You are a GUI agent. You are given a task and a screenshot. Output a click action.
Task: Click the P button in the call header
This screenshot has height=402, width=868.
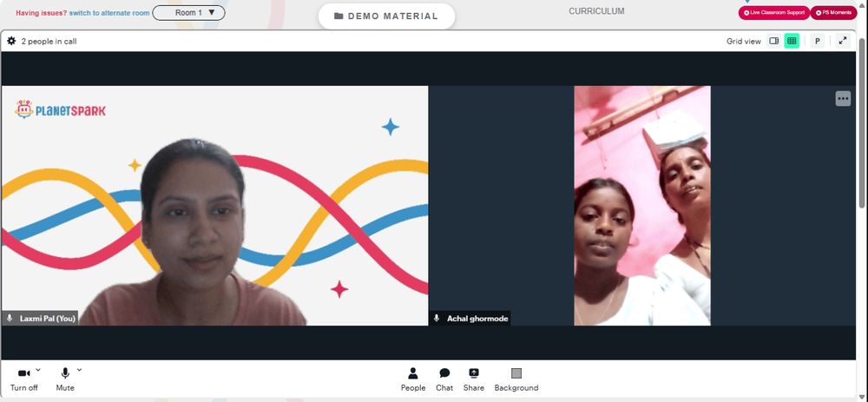817,41
